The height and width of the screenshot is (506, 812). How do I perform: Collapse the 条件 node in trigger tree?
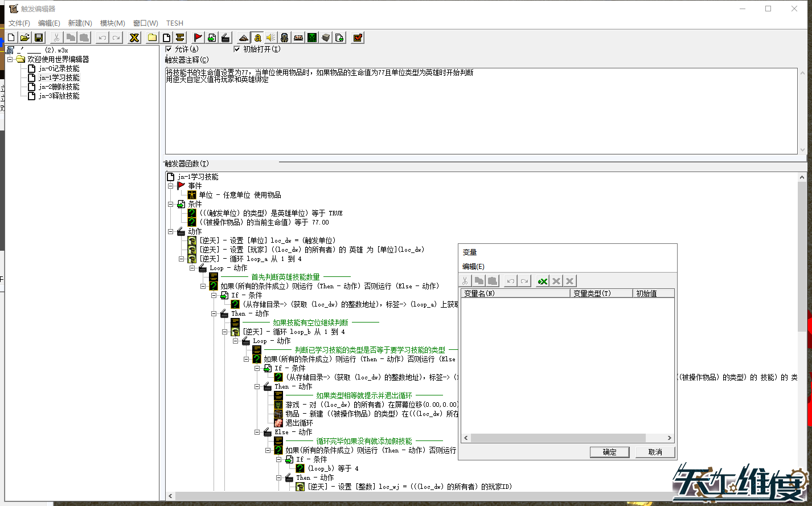(x=171, y=204)
